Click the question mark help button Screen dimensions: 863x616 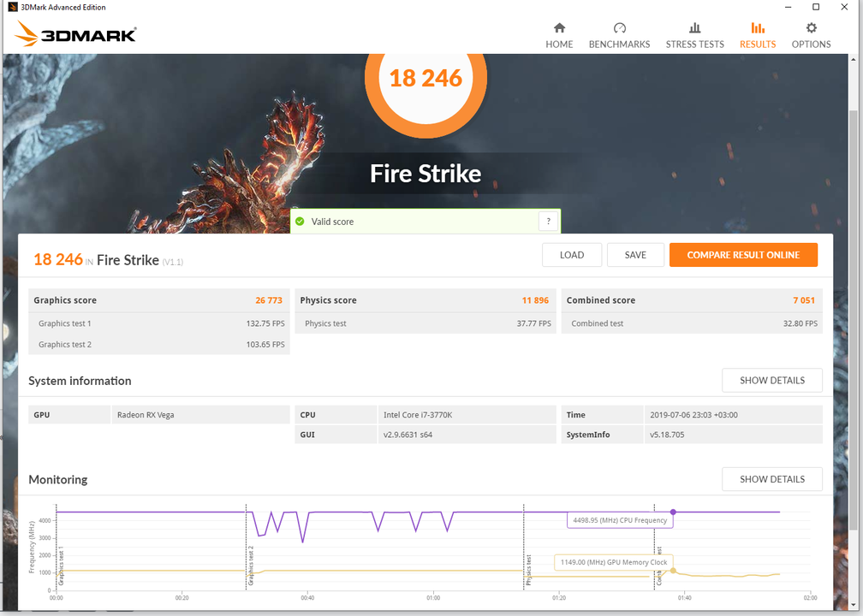(x=548, y=221)
